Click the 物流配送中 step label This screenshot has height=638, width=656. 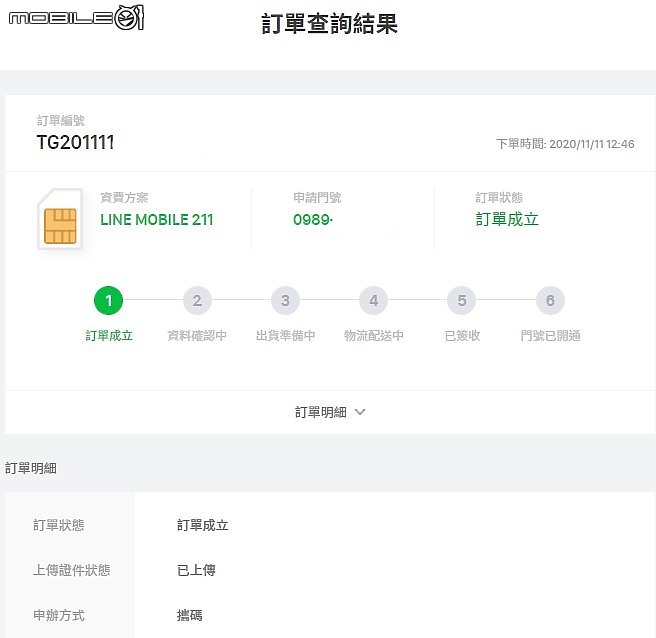click(x=374, y=336)
